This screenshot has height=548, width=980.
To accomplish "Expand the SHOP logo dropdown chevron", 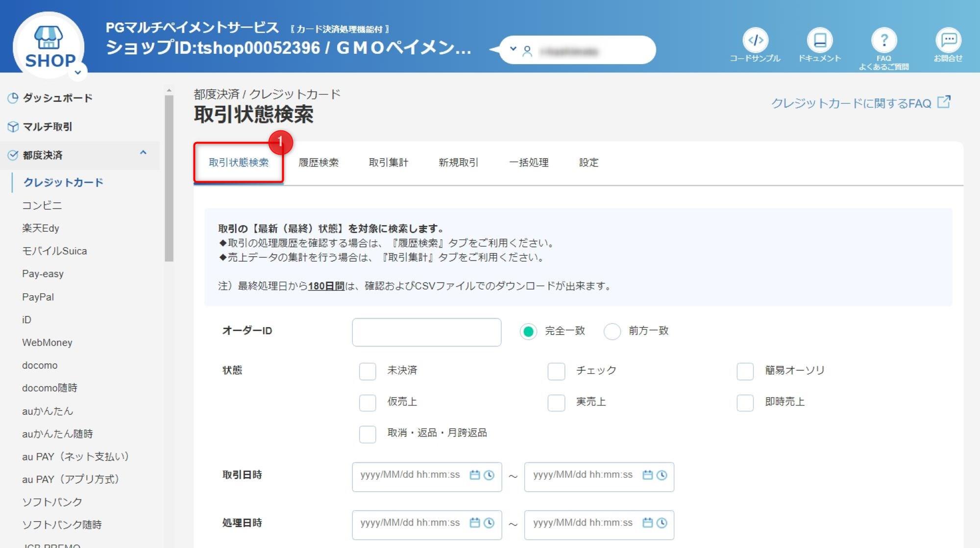I will (78, 72).
